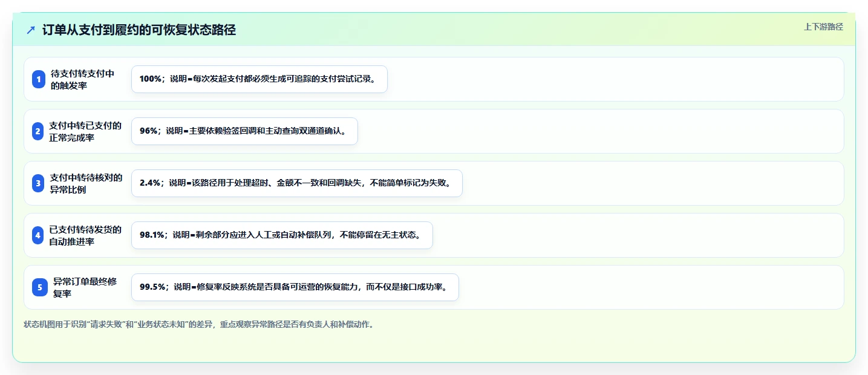Select step badge number 4

click(x=38, y=235)
